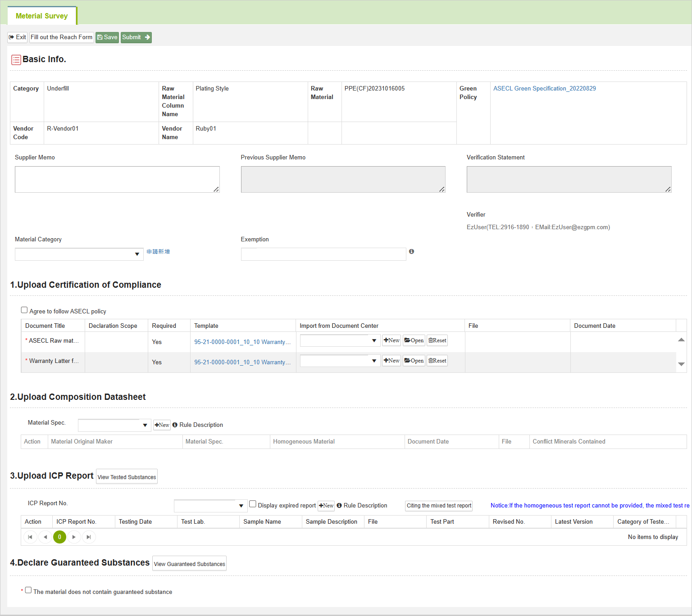This screenshot has height=616, width=692.
Task: Click New in Warranty Latter row
Action: coord(392,361)
